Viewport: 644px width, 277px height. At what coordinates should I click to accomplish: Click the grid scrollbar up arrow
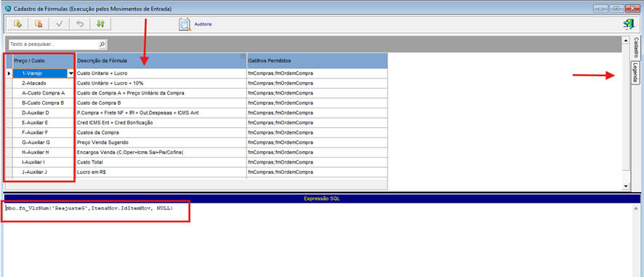click(626, 40)
